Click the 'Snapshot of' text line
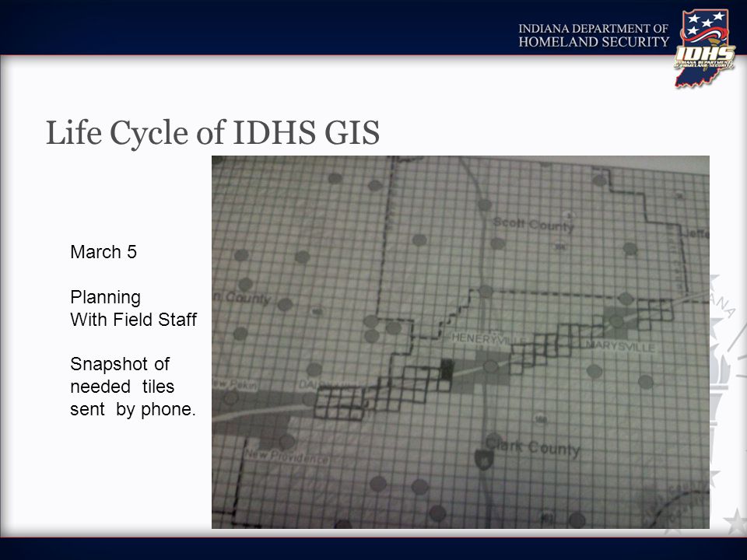 coord(120,364)
